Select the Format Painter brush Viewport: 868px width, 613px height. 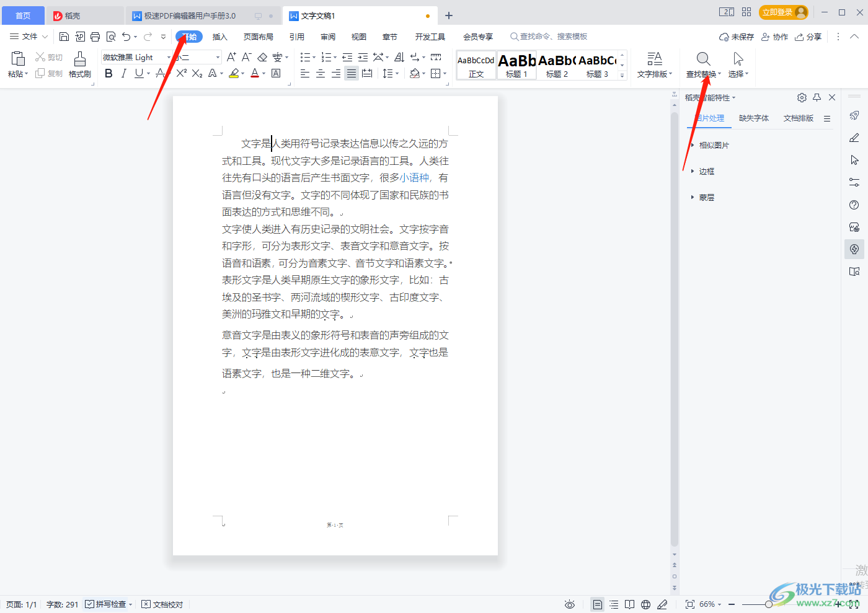pyautogui.click(x=80, y=59)
